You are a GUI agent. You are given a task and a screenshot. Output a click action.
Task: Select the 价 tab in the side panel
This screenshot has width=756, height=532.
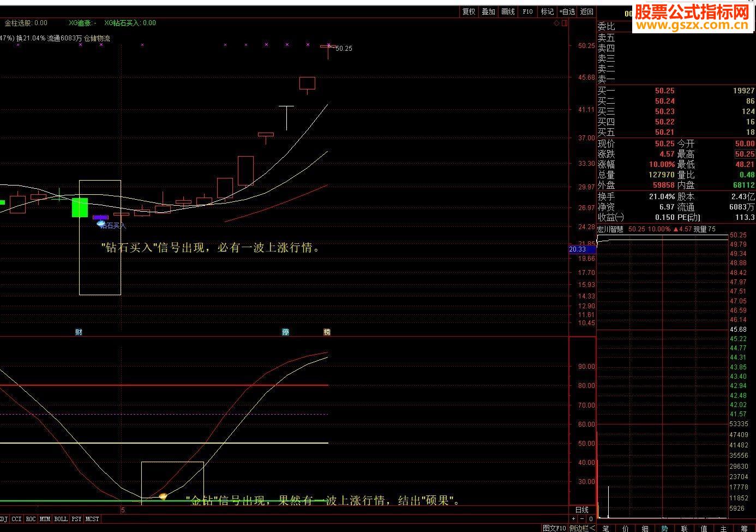click(626, 528)
